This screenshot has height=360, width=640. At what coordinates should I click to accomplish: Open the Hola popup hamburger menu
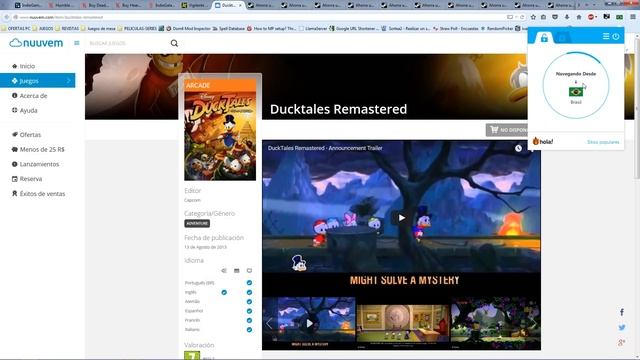(606, 36)
